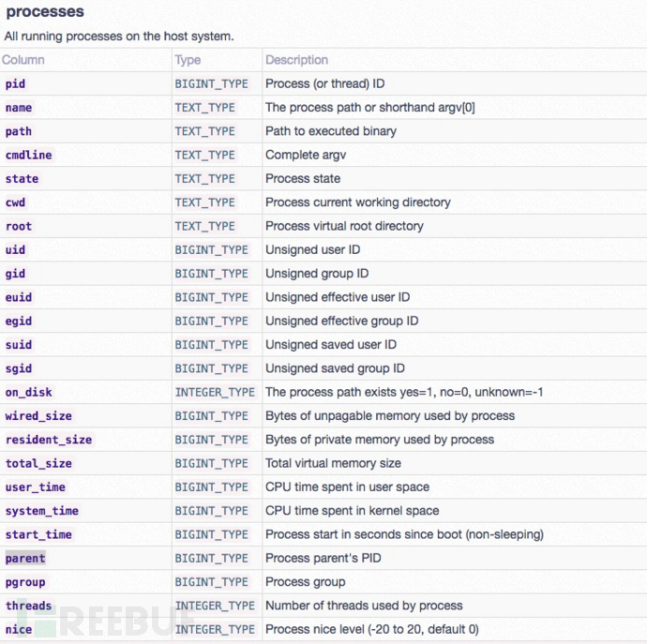Viewport: 647px width, 644px height.
Task: Click the 'Process virtual root directory' description
Action: point(344,226)
